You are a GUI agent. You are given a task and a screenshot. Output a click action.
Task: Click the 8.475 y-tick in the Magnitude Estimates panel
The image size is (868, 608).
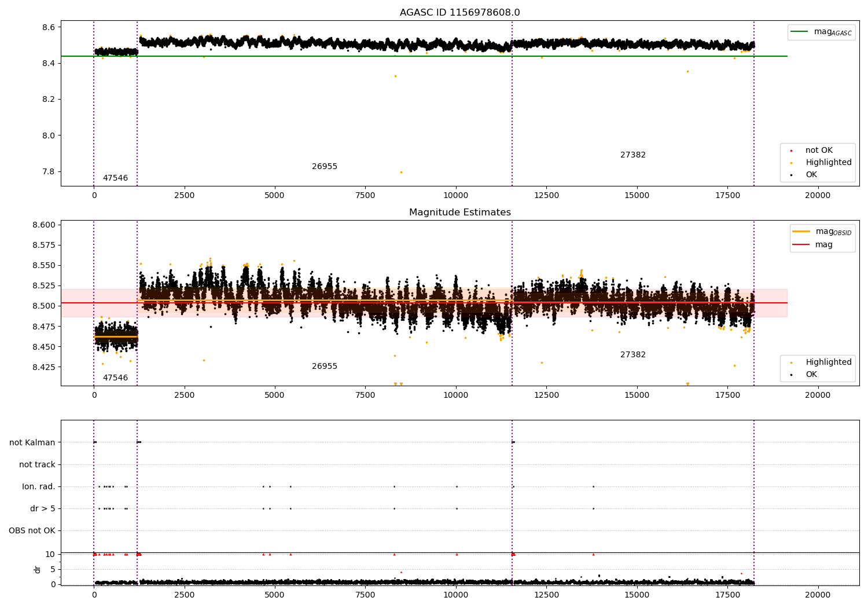(x=44, y=327)
